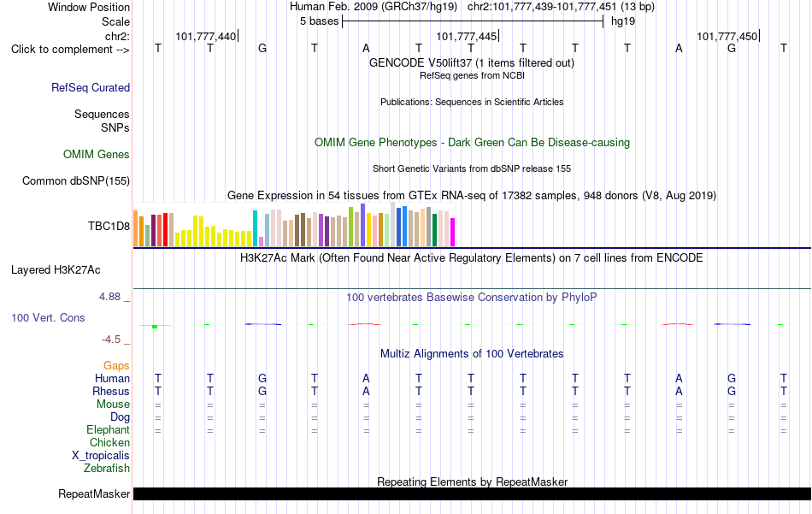Click the H3K27Ac Mark track title
This screenshot has height=514, width=812.
point(471,258)
